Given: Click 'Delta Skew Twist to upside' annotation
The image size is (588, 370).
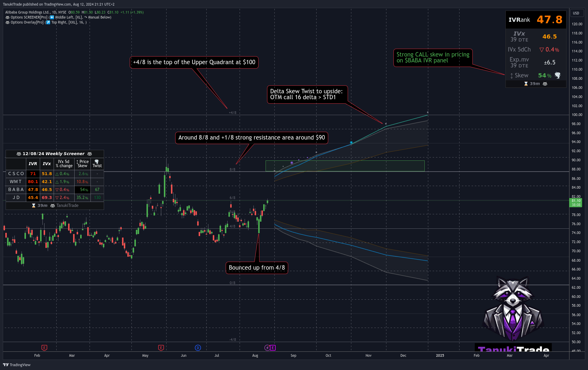Looking at the screenshot, I should [307, 94].
